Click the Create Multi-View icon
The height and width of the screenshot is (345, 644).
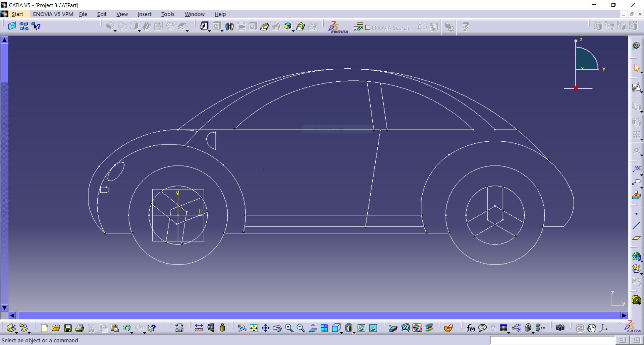click(324, 328)
